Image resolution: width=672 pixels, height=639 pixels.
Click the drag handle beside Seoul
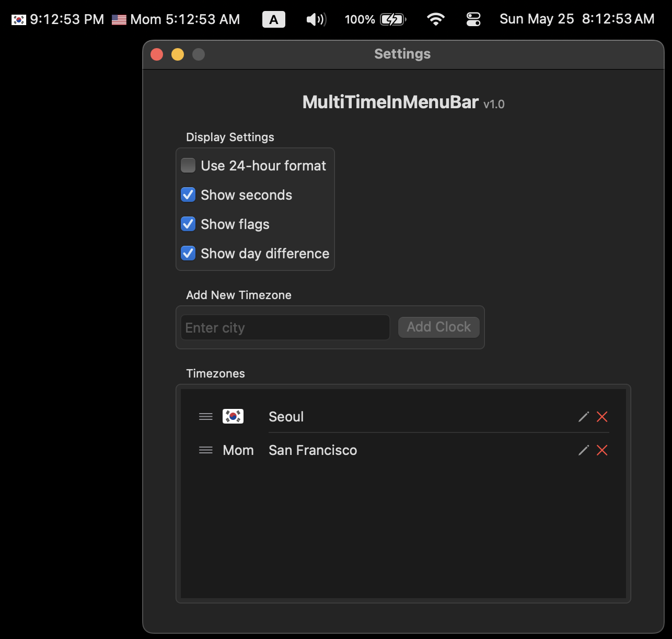(205, 417)
